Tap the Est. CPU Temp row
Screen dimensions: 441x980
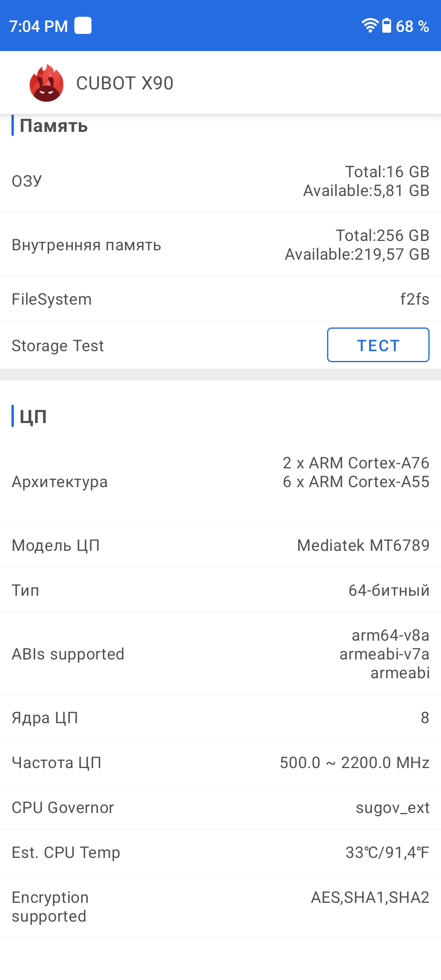[x=220, y=853]
